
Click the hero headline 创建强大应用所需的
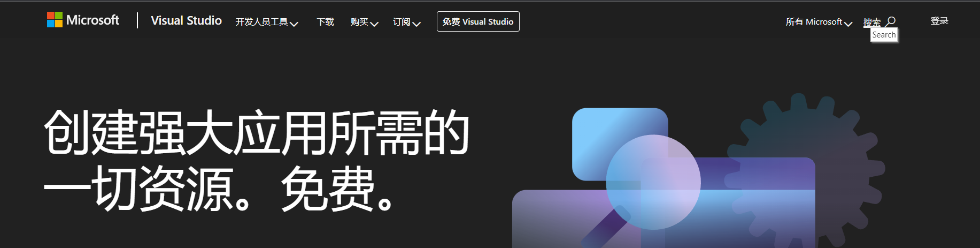point(257,132)
